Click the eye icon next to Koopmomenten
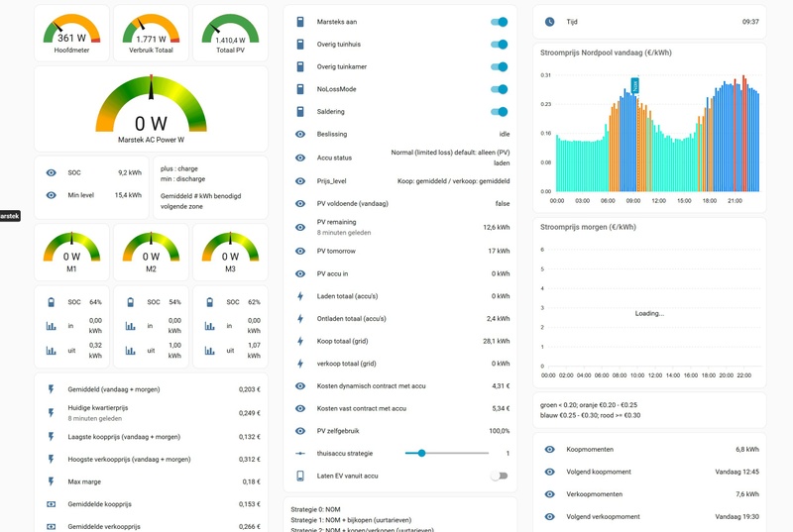This screenshot has width=793, height=532. point(550,449)
